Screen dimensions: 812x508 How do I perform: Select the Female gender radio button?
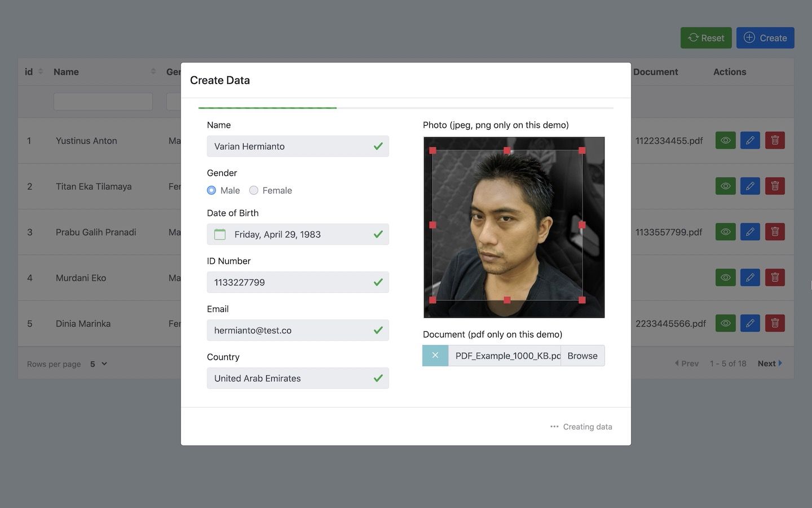pos(254,190)
